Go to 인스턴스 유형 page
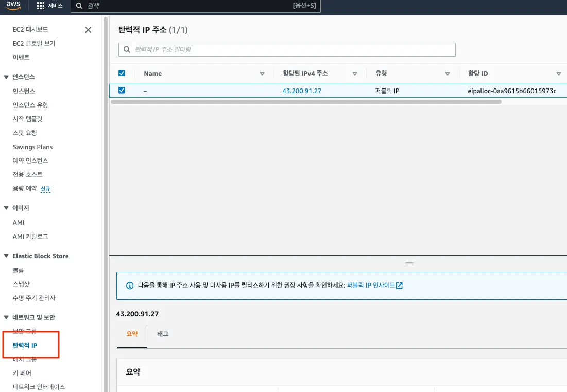Image resolution: width=567 pixels, height=392 pixels. coord(30,105)
